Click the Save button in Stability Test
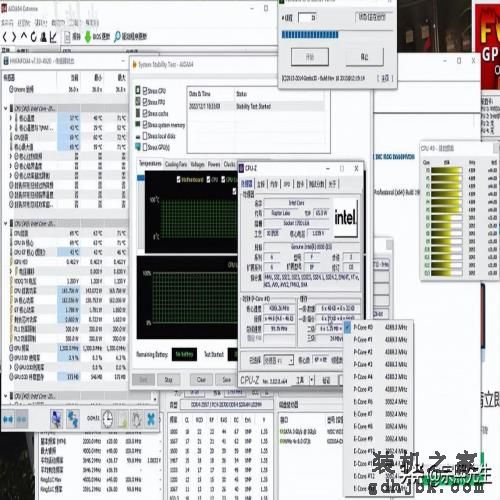 pos(226,380)
